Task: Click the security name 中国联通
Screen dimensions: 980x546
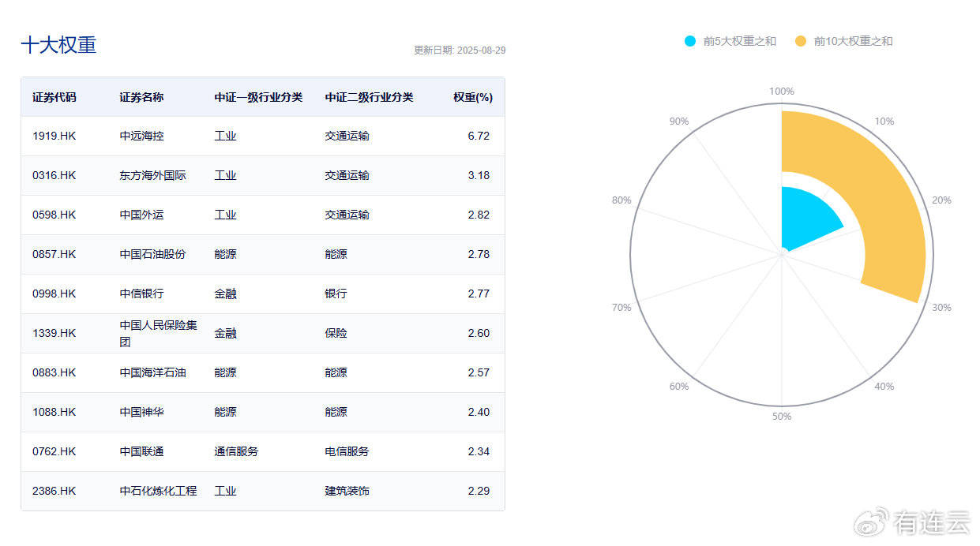Action: pyautogui.click(x=141, y=451)
